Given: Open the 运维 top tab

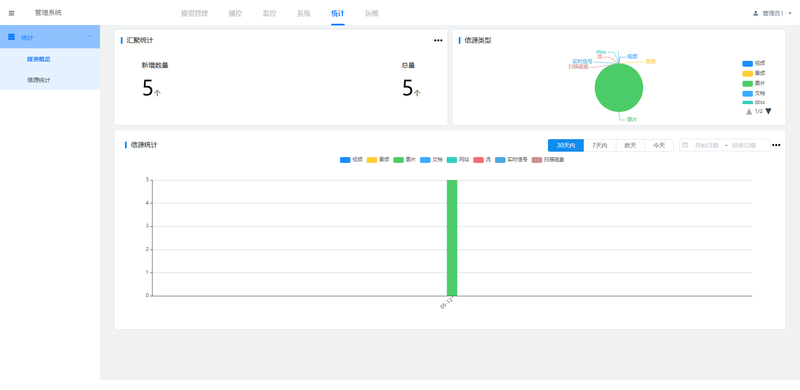Looking at the screenshot, I should coord(372,13).
